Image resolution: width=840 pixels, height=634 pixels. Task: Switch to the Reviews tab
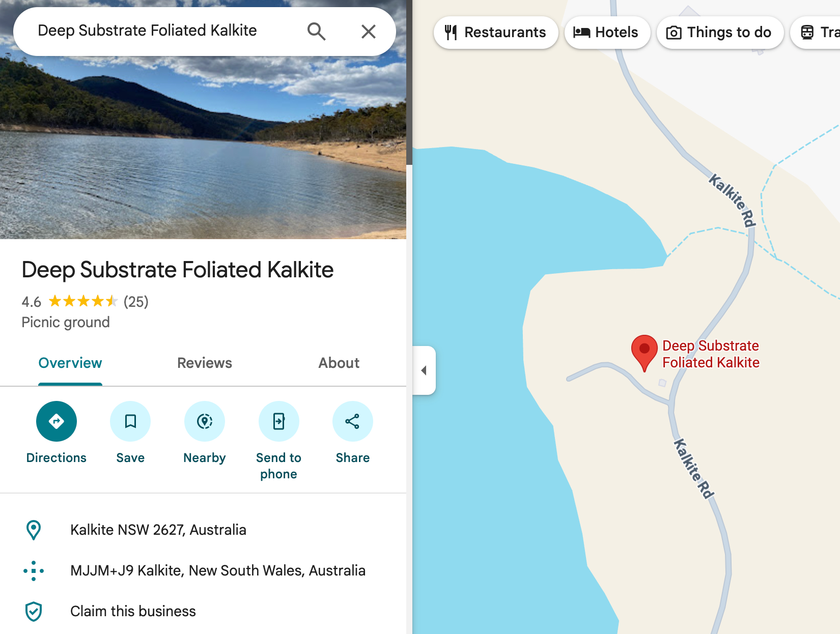coord(205,363)
